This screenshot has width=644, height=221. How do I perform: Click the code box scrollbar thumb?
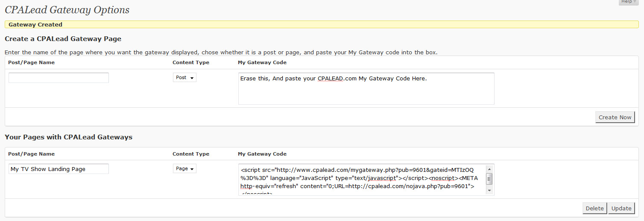point(490,179)
